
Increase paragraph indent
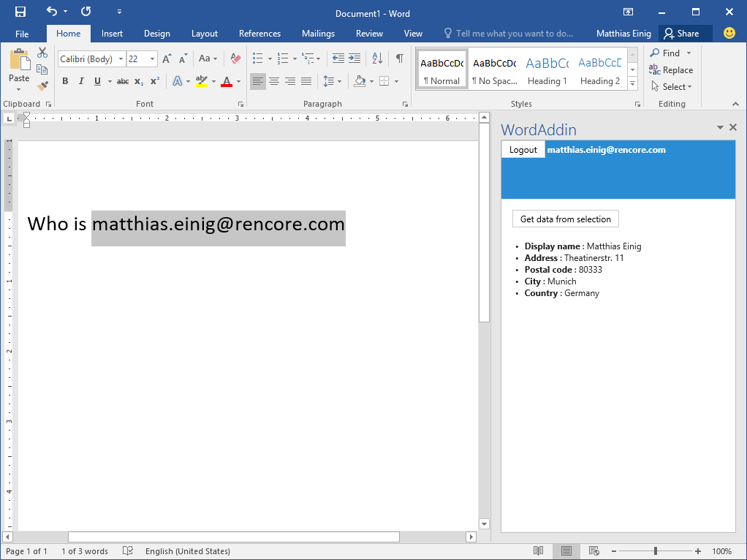[x=354, y=58]
